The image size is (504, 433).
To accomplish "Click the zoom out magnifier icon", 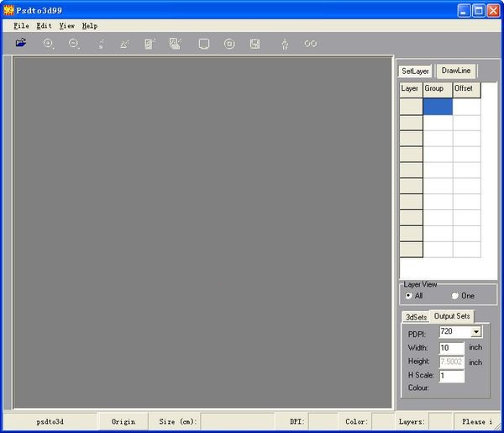I will click(x=74, y=44).
